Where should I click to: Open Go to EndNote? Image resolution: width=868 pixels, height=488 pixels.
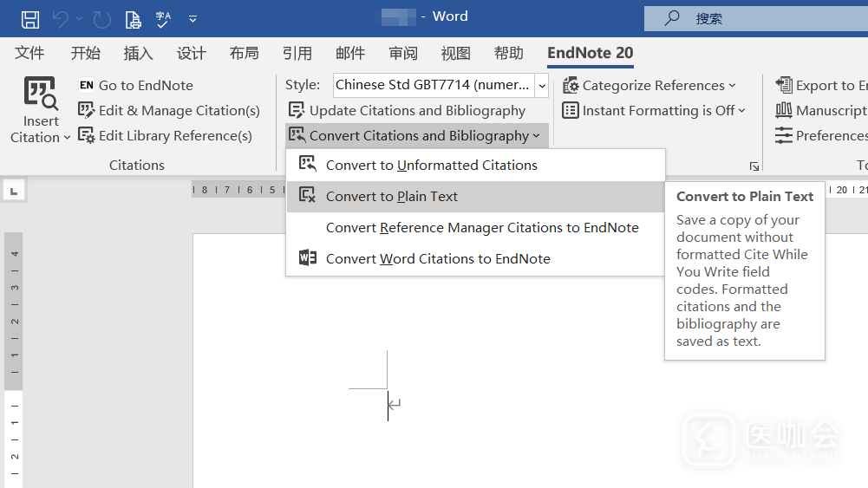tap(135, 85)
